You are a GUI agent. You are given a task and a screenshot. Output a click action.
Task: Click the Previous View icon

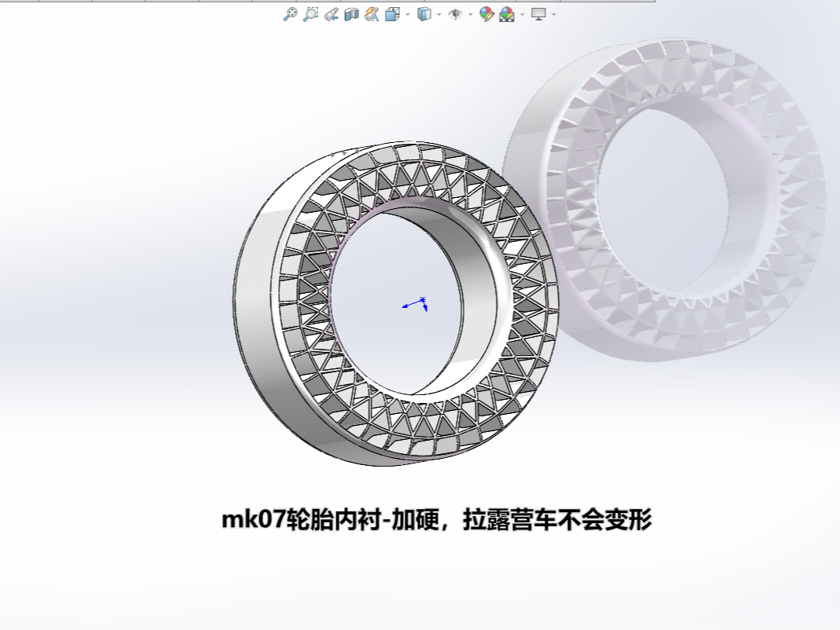click(332, 14)
